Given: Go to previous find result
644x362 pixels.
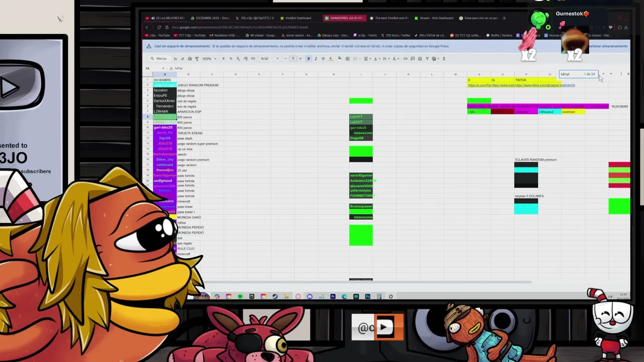Looking at the screenshot, I should coord(603,74).
